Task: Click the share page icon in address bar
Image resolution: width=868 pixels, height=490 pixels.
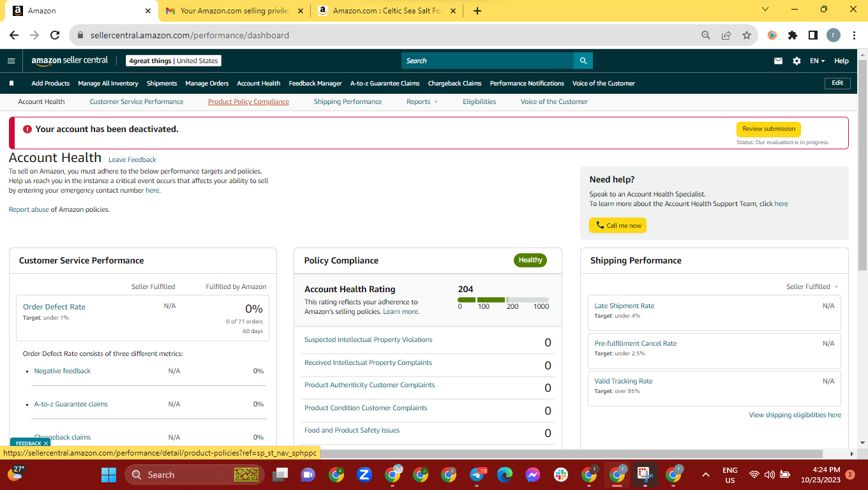Action: click(726, 36)
